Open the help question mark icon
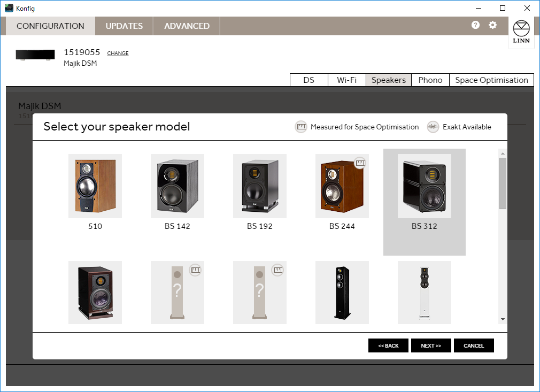This screenshot has height=392, width=540. pos(475,25)
